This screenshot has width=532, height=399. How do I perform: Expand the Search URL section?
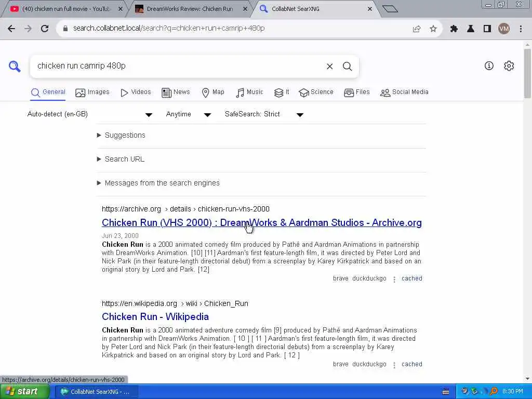[x=121, y=159]
